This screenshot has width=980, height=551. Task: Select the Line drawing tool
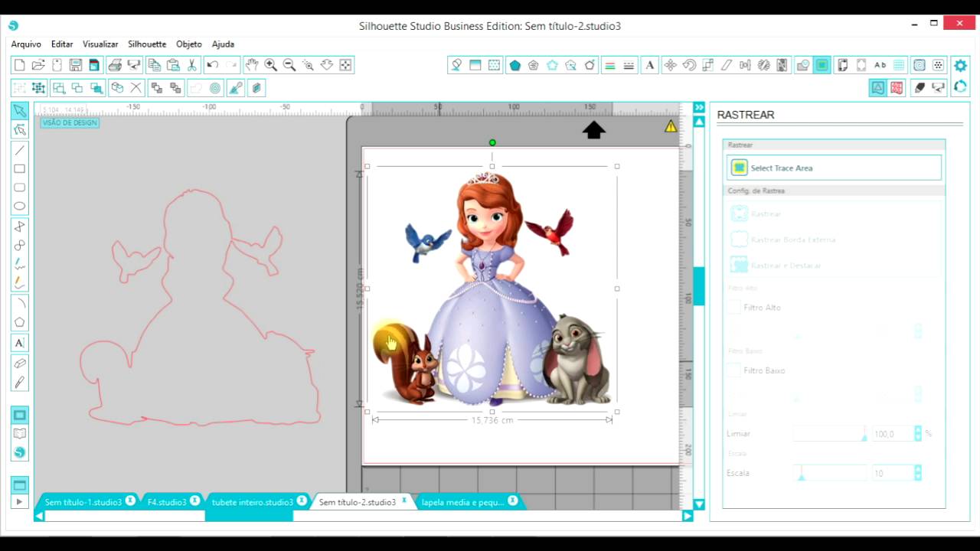[x=20, y=150]
